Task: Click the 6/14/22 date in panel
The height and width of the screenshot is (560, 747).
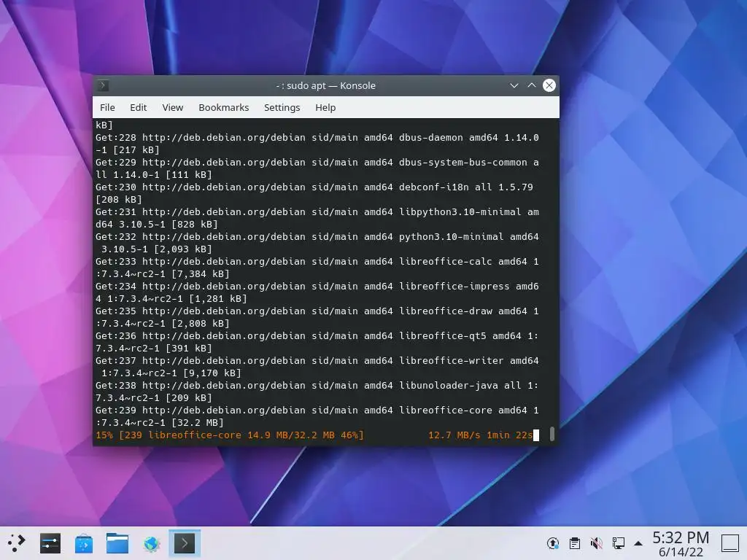Action: tap(681, 552)
